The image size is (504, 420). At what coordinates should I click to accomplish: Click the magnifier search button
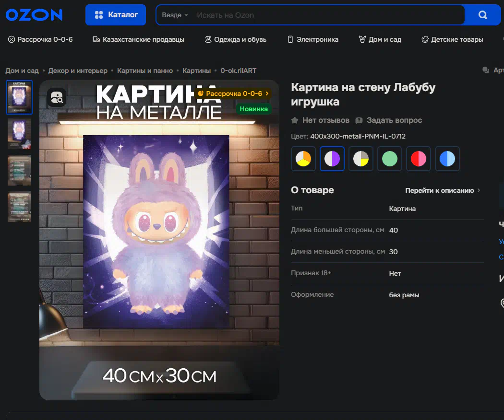click(483, 15)
